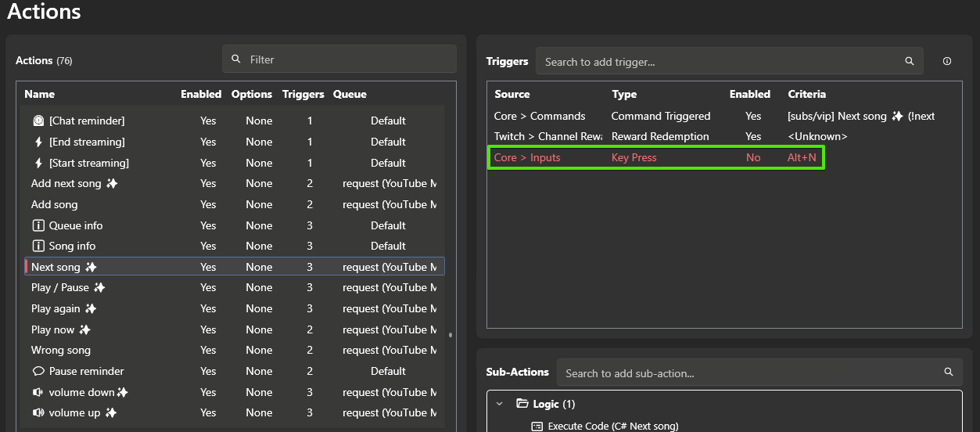Click the Actions Filter text field

(348, 59)
